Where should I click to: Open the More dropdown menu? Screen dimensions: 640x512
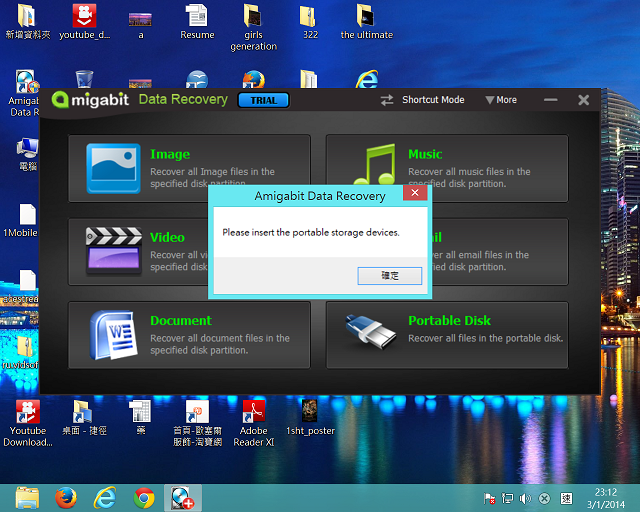(x=501, y=100)
